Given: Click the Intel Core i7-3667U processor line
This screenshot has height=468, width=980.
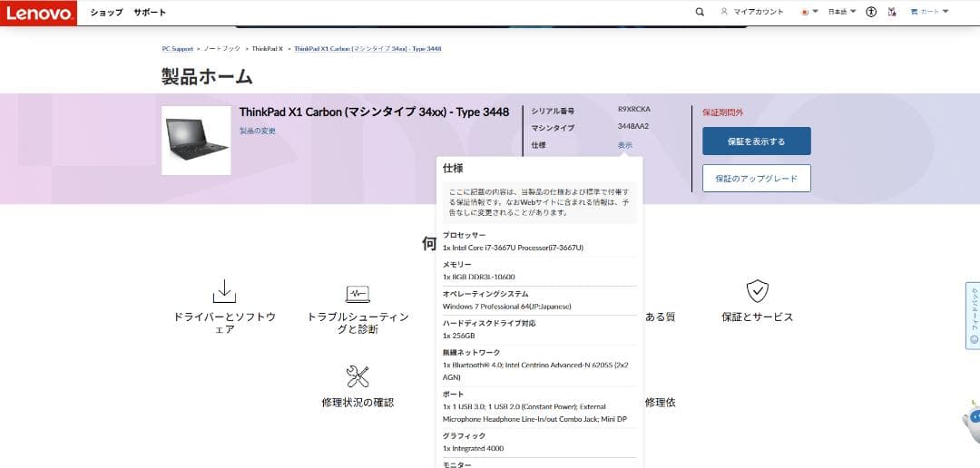Looking at the screenshot, I should (513, 248).
